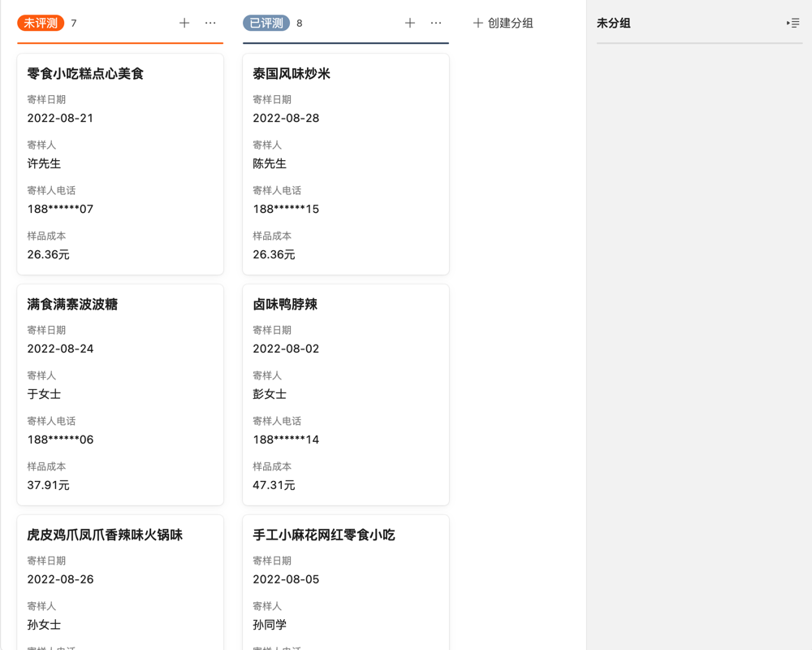Open the 泰国风味炒米 card
812x650 pixels.
point(346,162)
